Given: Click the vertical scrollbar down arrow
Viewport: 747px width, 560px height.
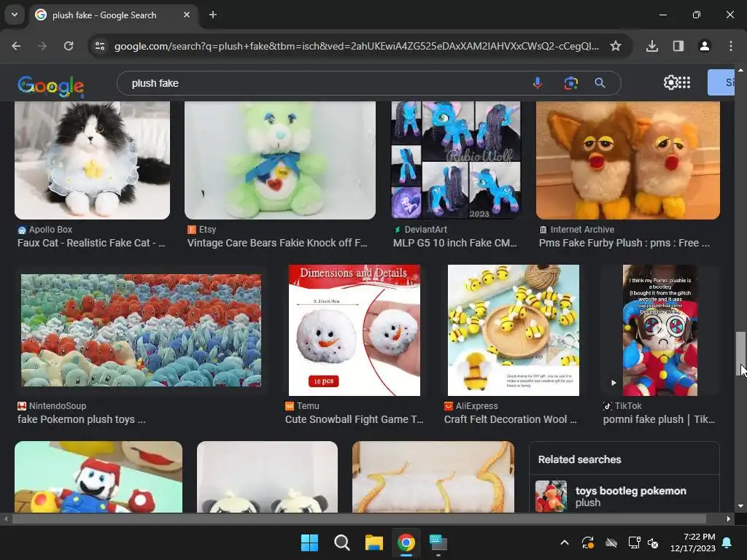Looking at the screenshot, I should pyautogui.click(x=740, y=507).
